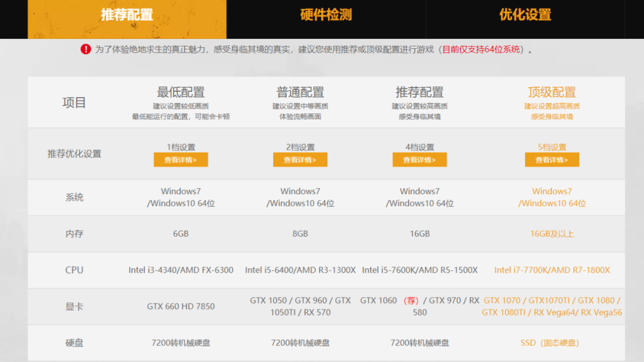
Task: Click 查看详情 under 2档设置
Action: (300, 160)
